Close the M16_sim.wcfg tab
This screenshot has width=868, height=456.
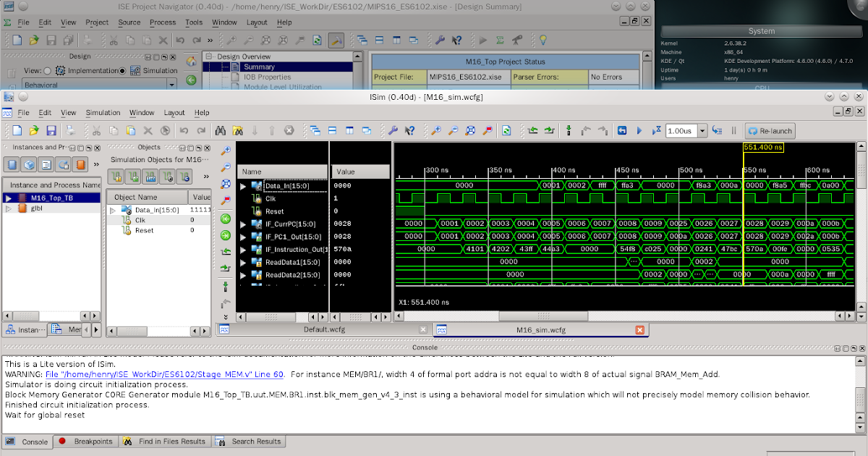[x=639, y=329]
